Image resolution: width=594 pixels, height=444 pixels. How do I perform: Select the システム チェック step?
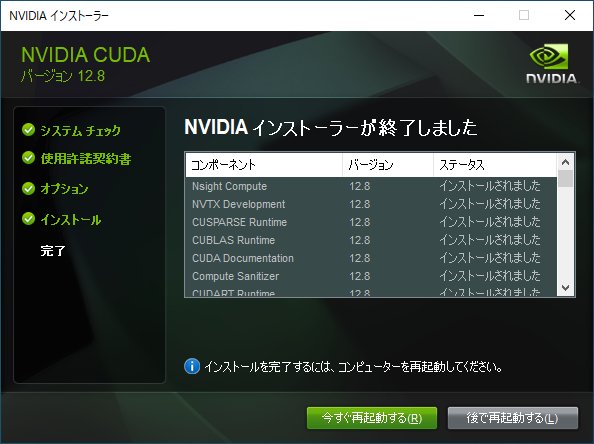point(80,130)
